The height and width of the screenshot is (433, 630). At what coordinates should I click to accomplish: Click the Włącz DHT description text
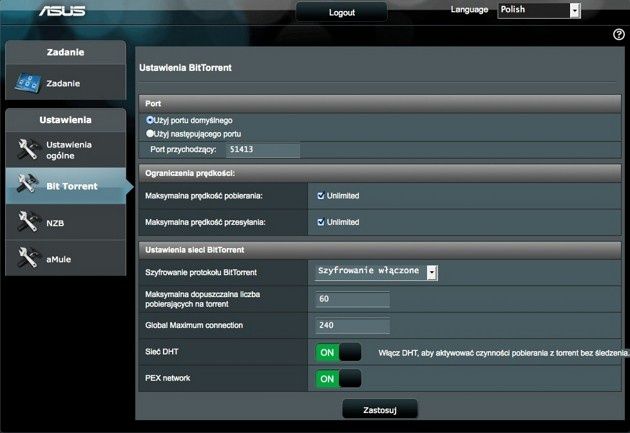click(x=503, y=353)
